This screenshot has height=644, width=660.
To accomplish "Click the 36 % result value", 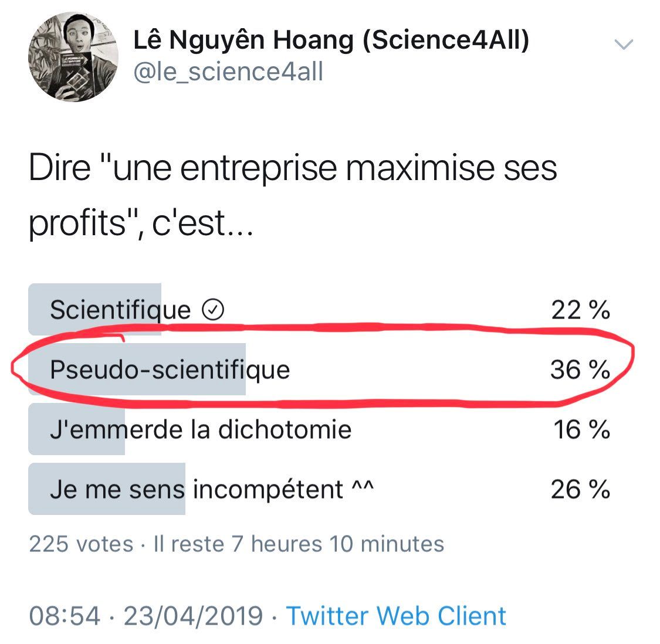I will (580, 370).
